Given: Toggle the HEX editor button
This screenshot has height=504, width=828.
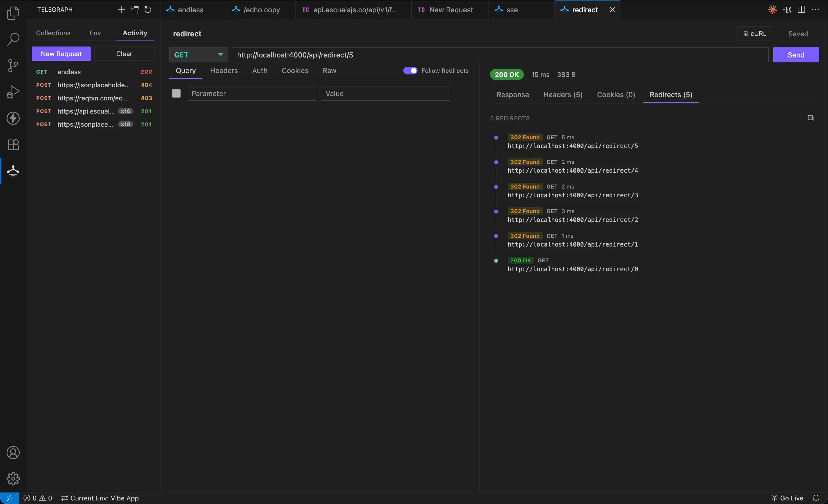Looking at the screenshot, I should pos(787,10).
